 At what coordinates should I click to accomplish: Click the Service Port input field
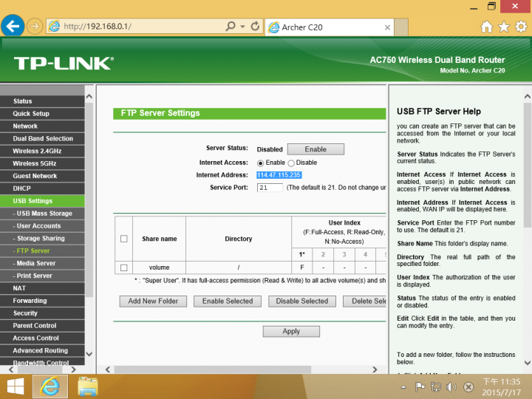[x=270, y=188]
